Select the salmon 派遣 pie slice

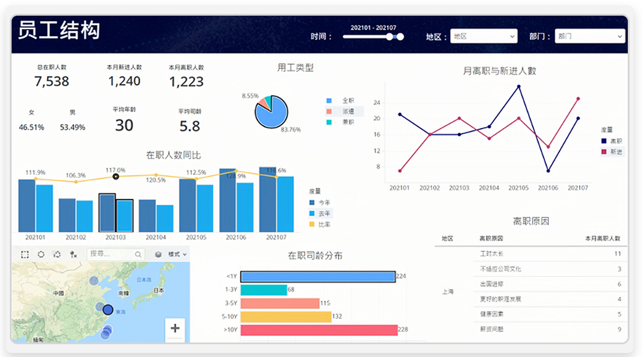point(264,104)
